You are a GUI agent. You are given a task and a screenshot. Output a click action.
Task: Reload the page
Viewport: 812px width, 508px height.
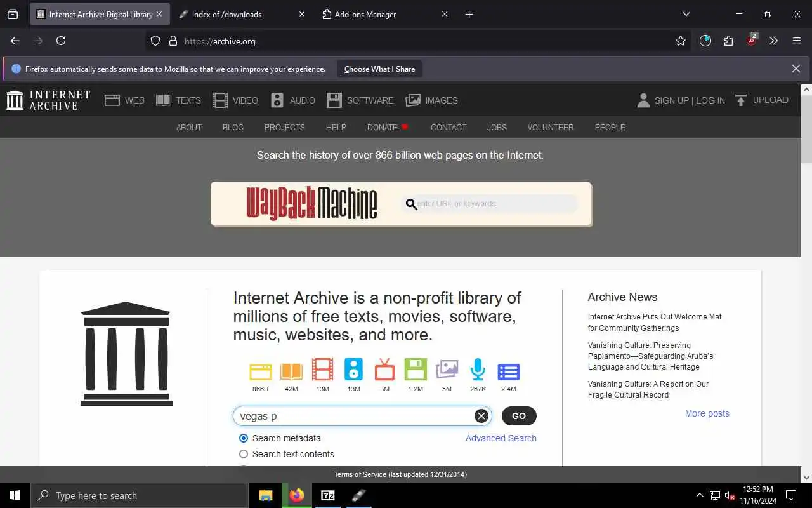(61, 41)
